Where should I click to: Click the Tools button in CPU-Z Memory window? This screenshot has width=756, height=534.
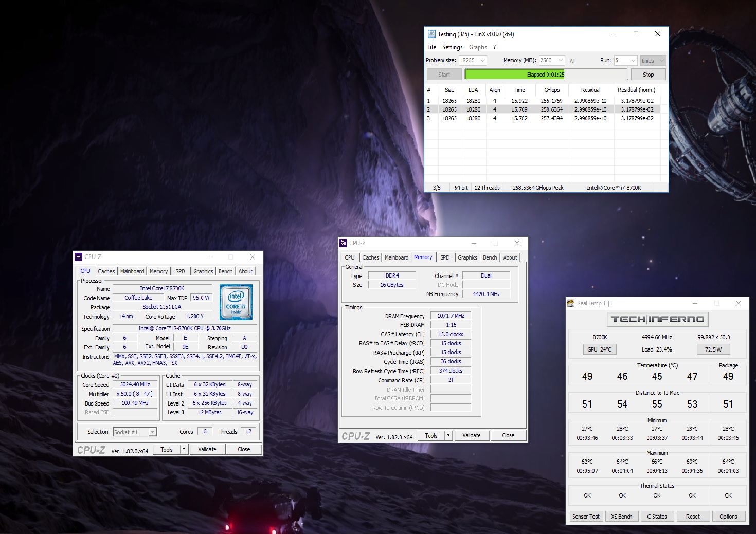point(431,435)
